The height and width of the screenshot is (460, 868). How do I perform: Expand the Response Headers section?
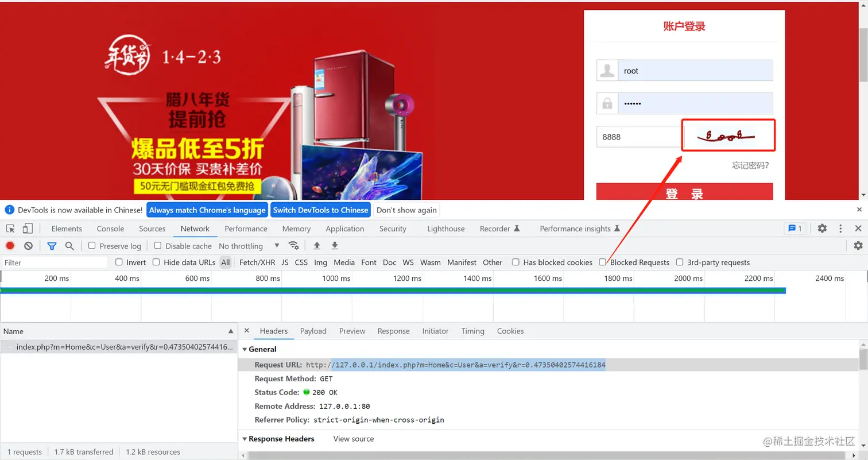tap(245, 439)
